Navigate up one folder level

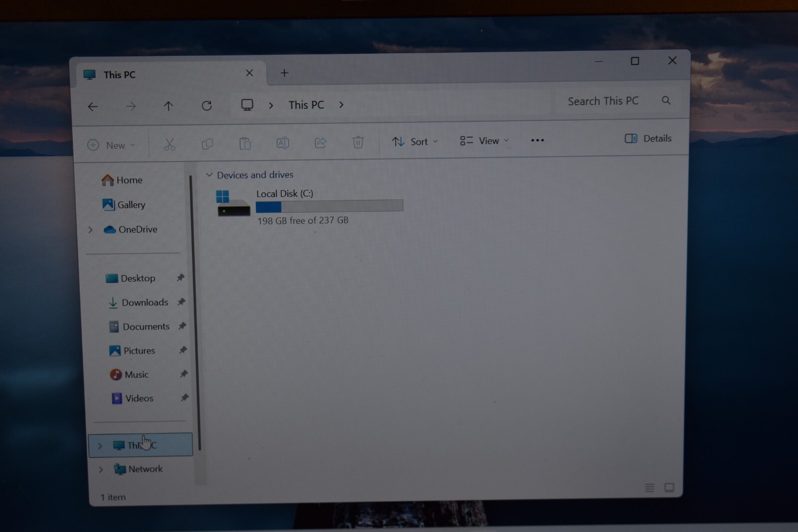coord(169,106)
